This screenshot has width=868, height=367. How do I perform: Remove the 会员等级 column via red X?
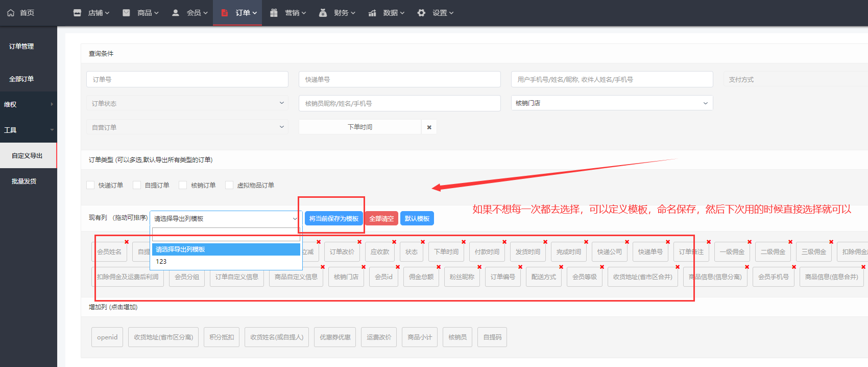602,267
